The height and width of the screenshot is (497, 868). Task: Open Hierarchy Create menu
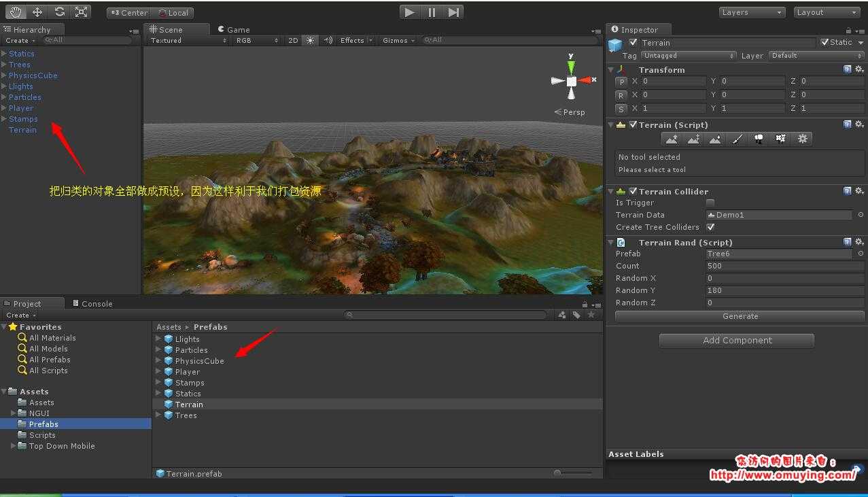20,40
